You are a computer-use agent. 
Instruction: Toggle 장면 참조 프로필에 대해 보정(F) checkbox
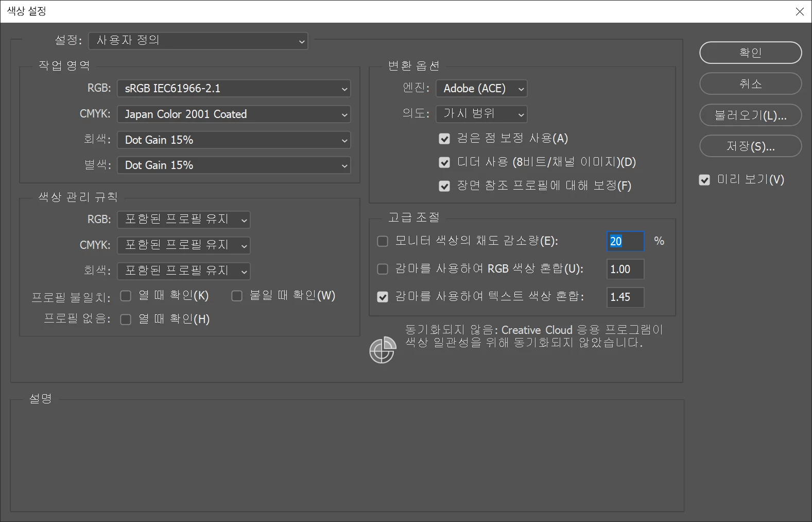444,186
